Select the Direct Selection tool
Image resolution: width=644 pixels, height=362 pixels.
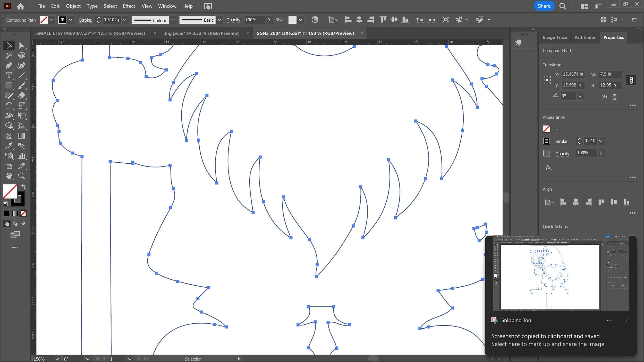coord(22,45)
